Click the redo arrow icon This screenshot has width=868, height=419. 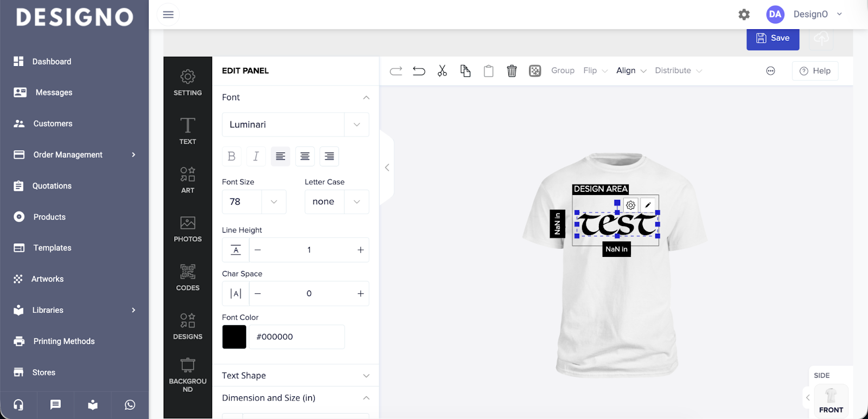point(396,71)
